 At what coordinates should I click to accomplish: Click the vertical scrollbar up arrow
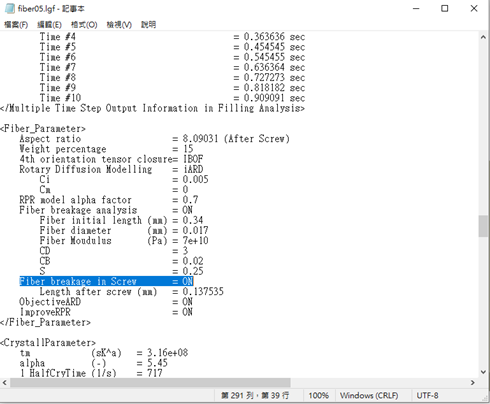point(483,37)
